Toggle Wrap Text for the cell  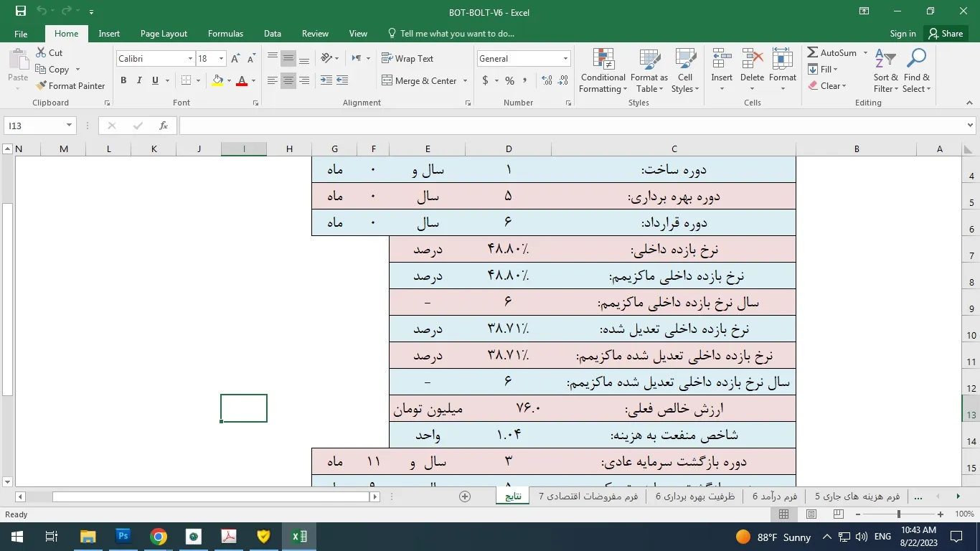pos(407,59)
